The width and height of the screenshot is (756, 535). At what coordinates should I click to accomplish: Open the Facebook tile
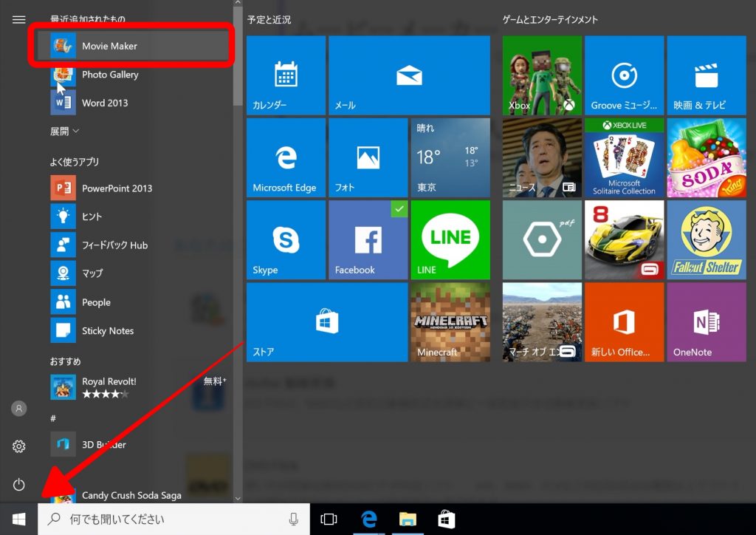pos(368,239)
